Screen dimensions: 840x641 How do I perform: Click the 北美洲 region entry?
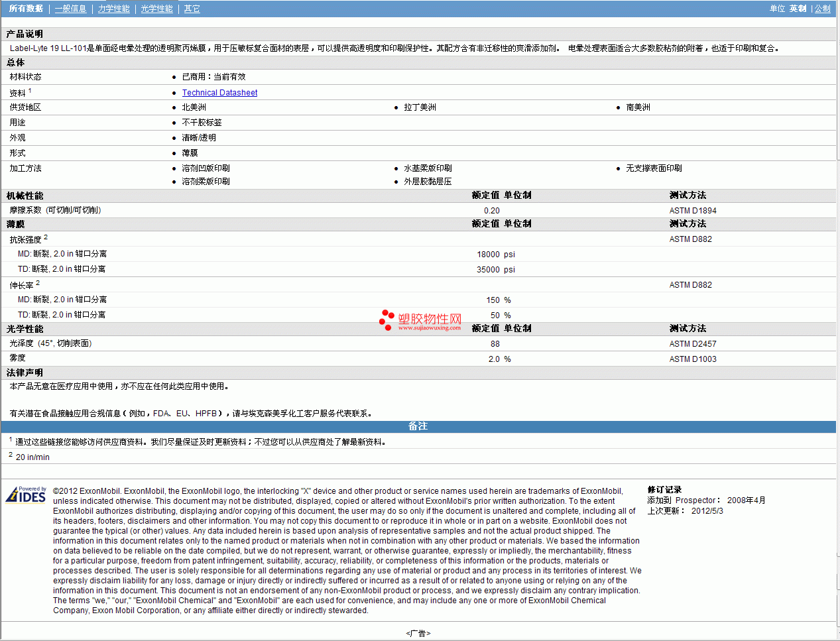[194, 107]
